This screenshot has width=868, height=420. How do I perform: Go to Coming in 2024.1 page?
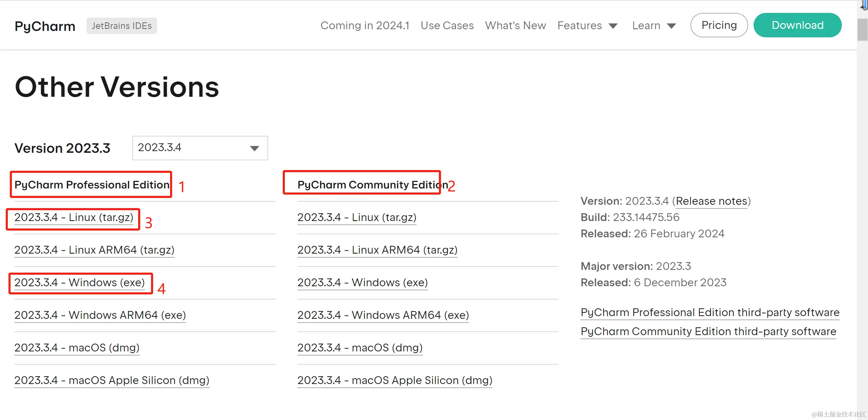click(x=365, y=25)
